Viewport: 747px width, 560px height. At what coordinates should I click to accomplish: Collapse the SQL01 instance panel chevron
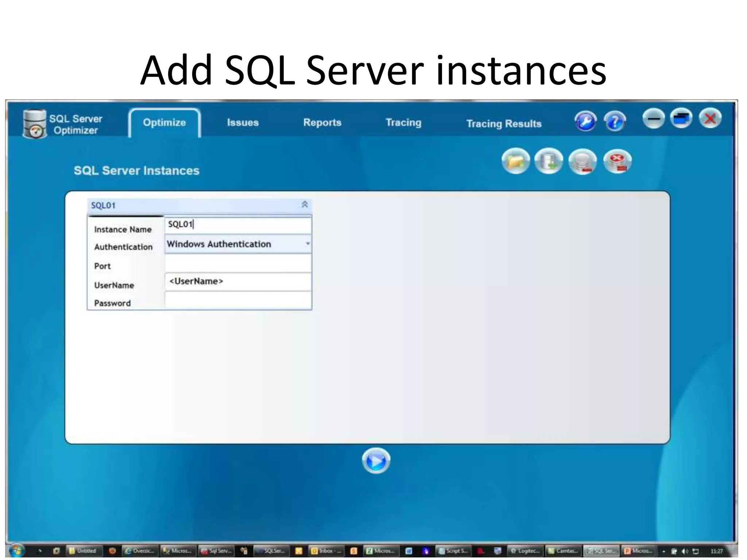305,205
